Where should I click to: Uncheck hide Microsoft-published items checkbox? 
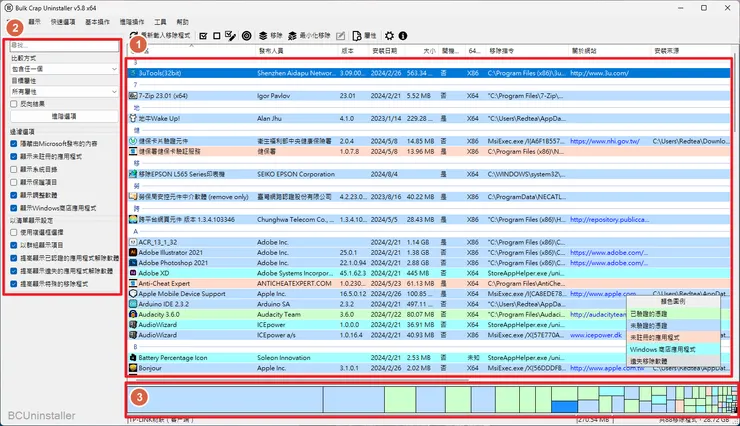(x=14, y=143)
